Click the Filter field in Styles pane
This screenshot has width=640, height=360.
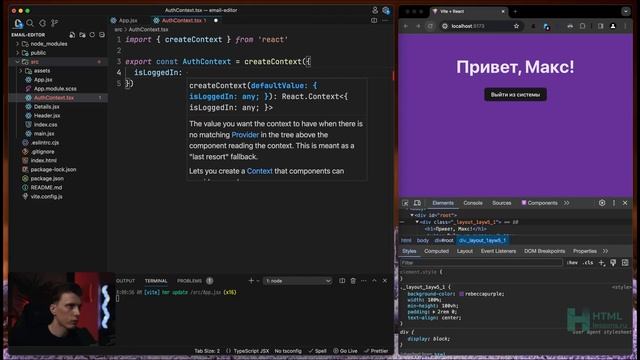482,263
